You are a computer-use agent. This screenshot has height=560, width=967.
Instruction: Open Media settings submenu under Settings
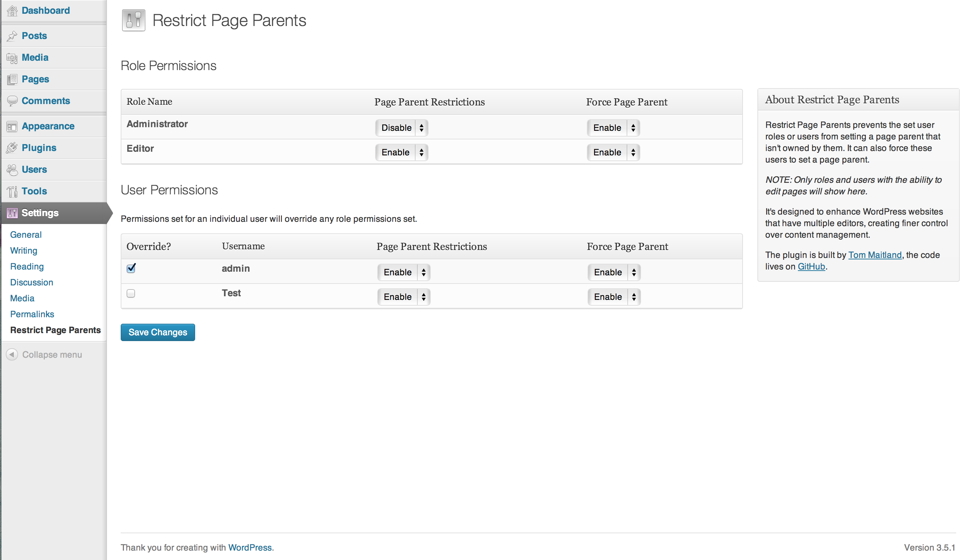pyautogui.click(x=22, y=298)
